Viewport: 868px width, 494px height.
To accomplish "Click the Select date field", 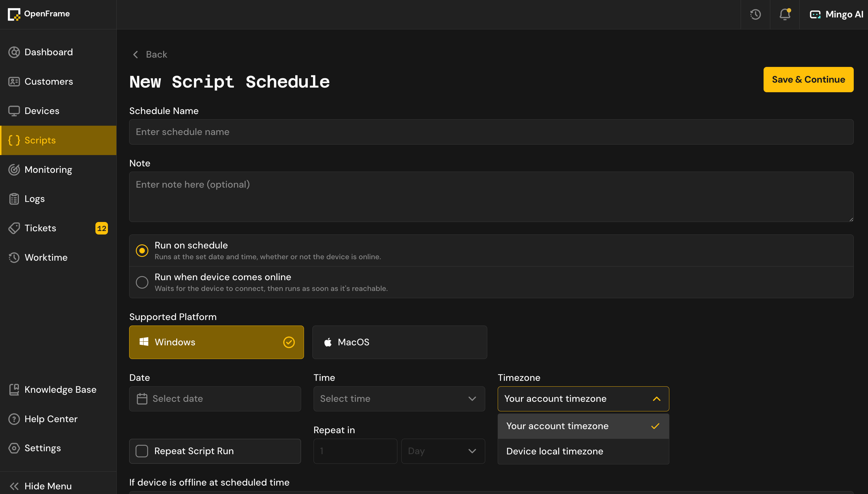I will [x=215, y=399].
